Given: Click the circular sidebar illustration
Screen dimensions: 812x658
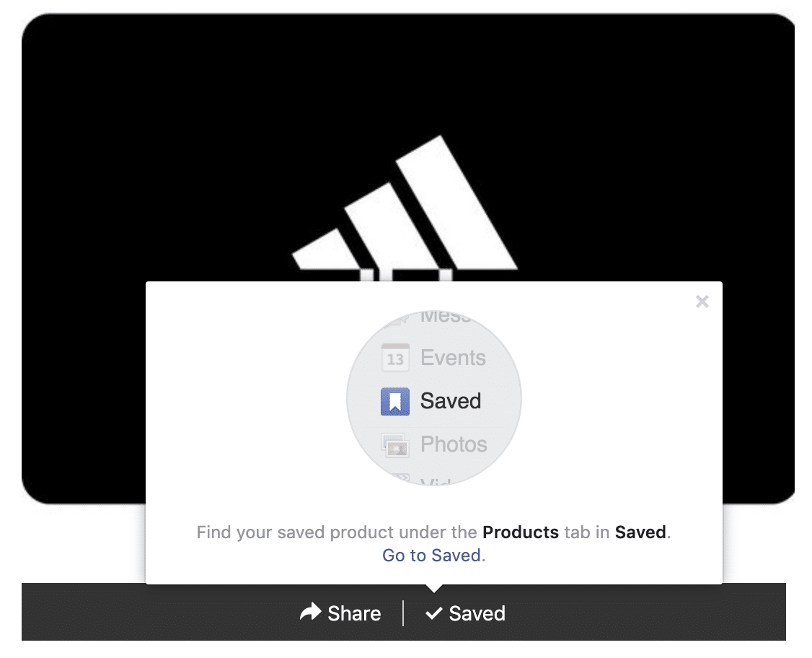Looking at the screenshot, I should 434,398.
